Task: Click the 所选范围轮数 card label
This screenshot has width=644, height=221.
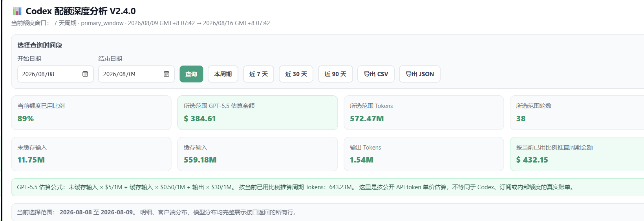Action: point(534,106)
